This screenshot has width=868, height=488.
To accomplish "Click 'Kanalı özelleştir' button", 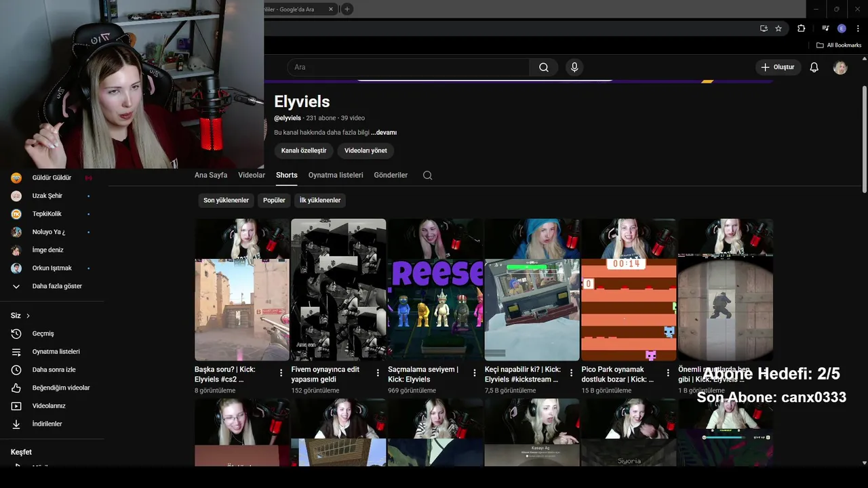I will [304, 150].
